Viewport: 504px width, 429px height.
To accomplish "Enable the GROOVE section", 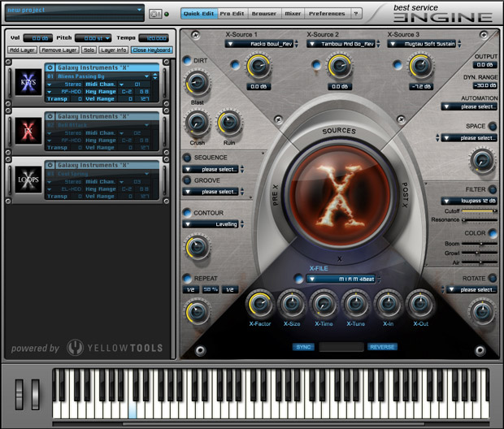I will point(187,180).
